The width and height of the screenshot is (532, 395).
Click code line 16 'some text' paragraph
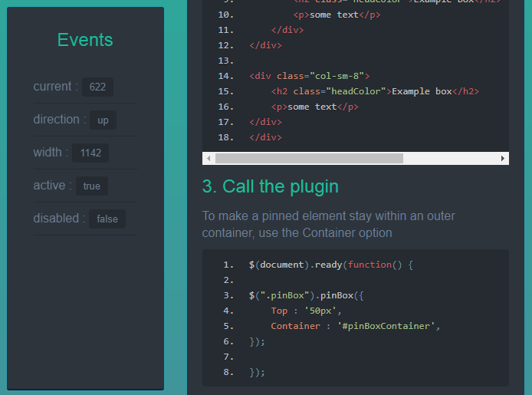tap(314, 107)
